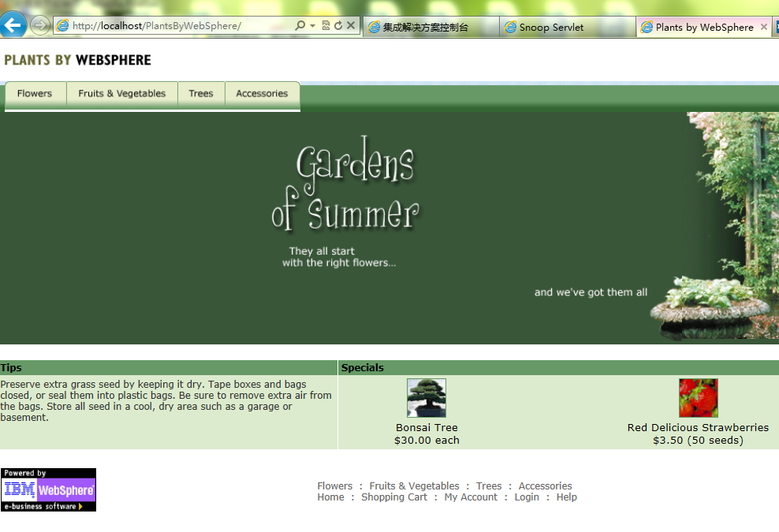Open the Trees category tab

pyautogui.click(x=201, y=93)
